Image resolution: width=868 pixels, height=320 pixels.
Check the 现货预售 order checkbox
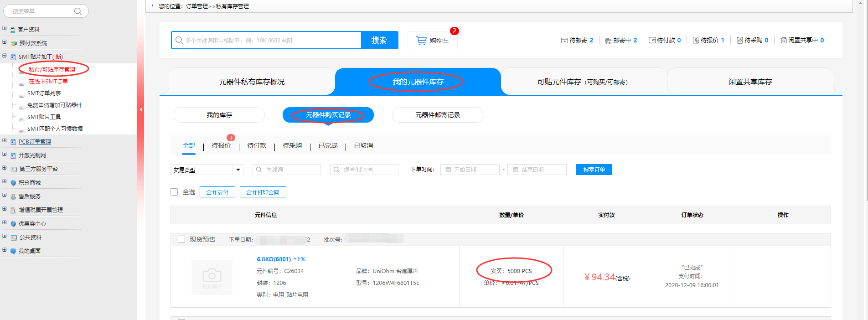[181, 239]
